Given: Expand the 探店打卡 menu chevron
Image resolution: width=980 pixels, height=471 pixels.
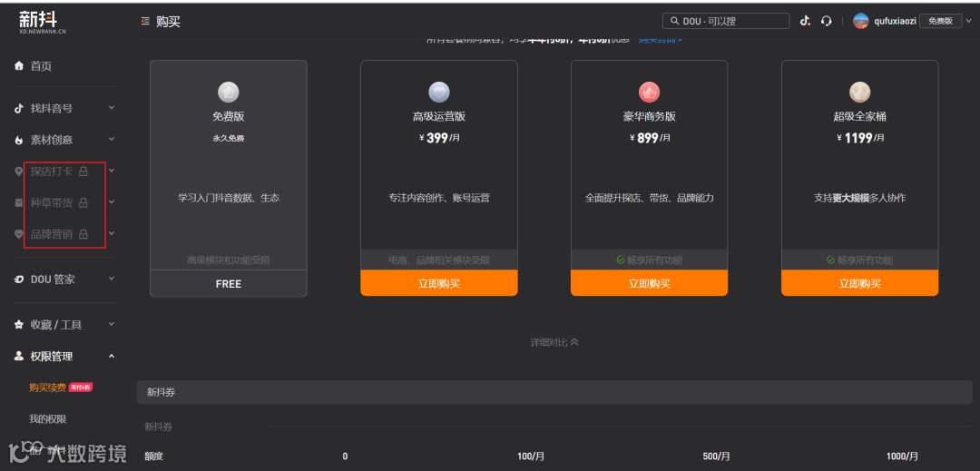Looking at the screenshot, I should 112,170.
